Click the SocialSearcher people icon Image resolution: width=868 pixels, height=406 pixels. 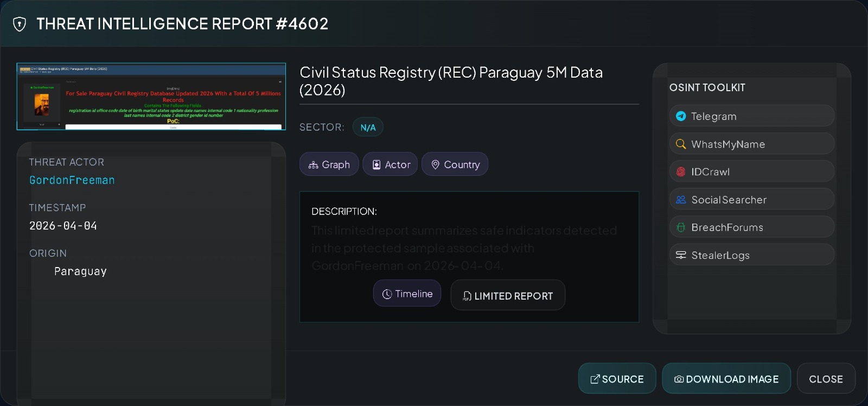tap(681, 200)
